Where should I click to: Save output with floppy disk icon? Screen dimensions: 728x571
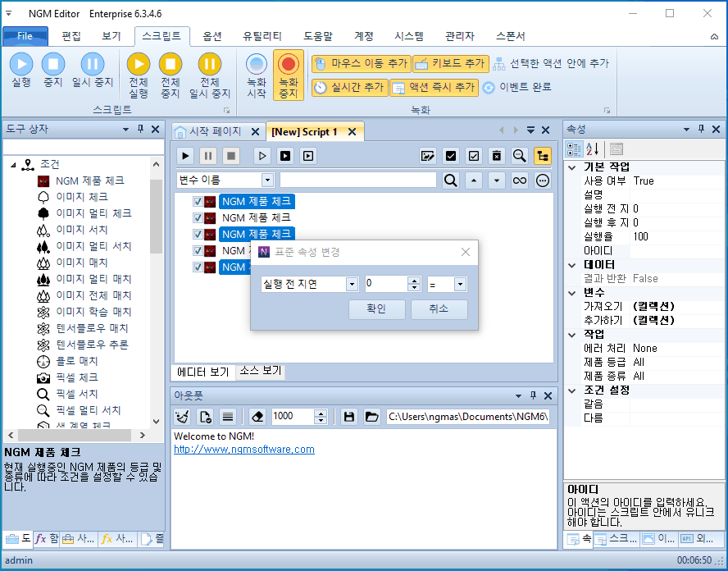(x=349, y=417)
